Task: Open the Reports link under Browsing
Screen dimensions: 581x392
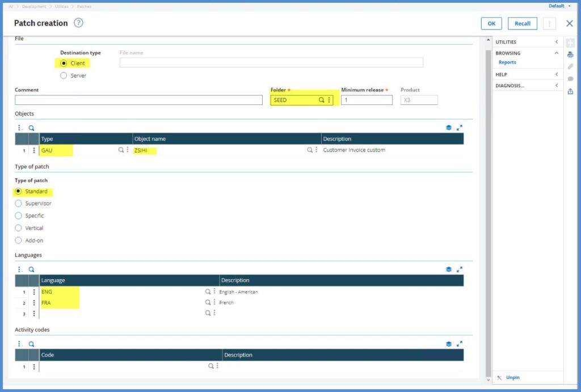Action: 507,62
